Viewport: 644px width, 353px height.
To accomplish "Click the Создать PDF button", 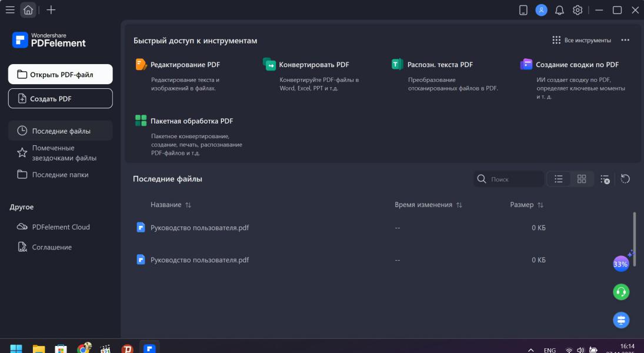I will (61, 99).
